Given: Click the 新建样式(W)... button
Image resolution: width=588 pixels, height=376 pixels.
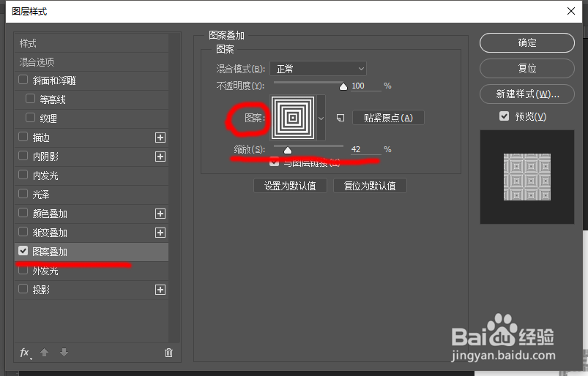Looking at the screenshot, I should click(x=527, y=94).
